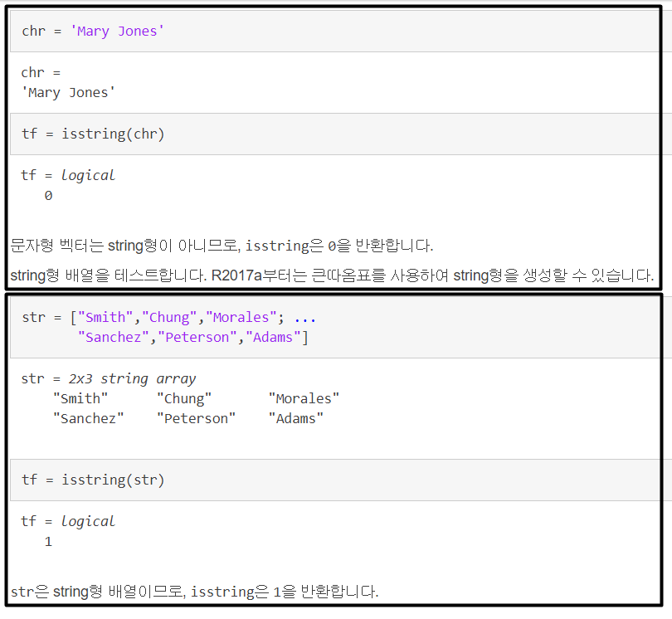672x619 pixels.
Task: Click "Adams" in the output array
Action: click(x=295, y=418)
